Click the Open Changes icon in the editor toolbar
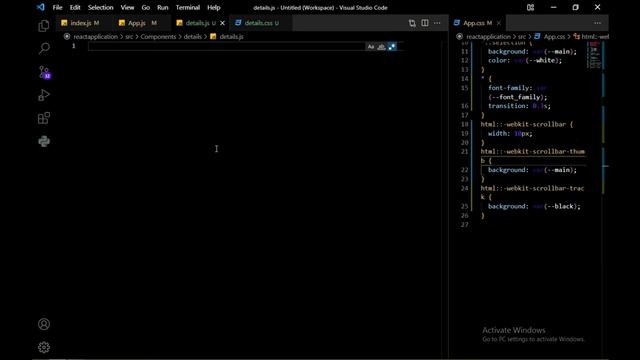640x360 pixels. tap(412, 23)
